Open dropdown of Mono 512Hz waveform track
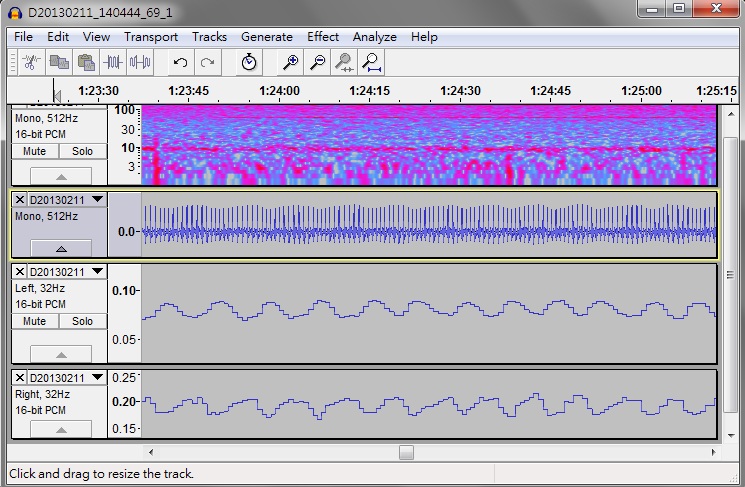This screenshot has width=745, height=487. click(x=97, y=200)
